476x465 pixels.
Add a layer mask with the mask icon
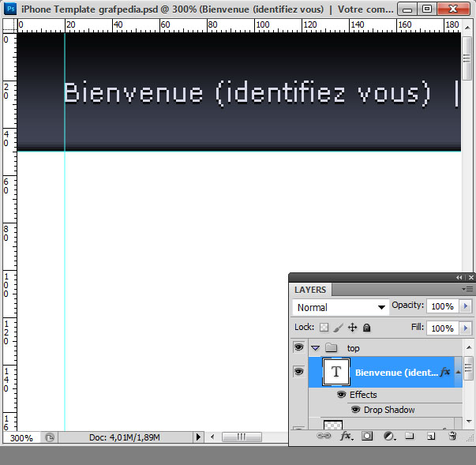[x=367, y=436]
